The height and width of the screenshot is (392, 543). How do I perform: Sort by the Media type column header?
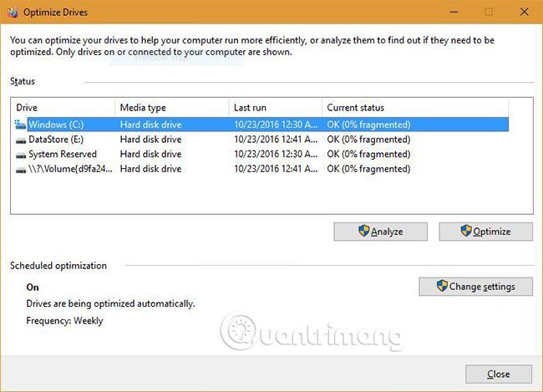click(x=171, y=108)
